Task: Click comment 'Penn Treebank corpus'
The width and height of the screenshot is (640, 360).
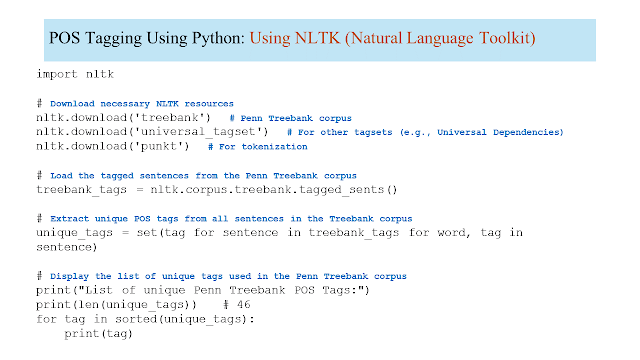Action: click(x=296, y=118)
